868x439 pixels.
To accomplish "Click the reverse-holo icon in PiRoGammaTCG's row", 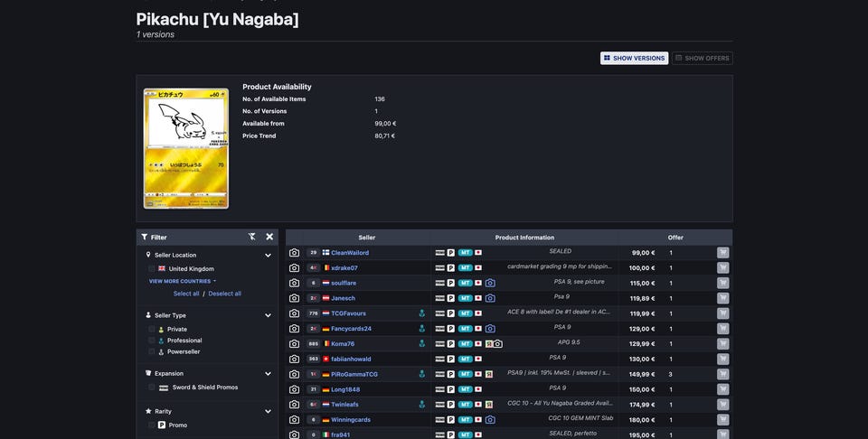I will [x=489, y=374].
